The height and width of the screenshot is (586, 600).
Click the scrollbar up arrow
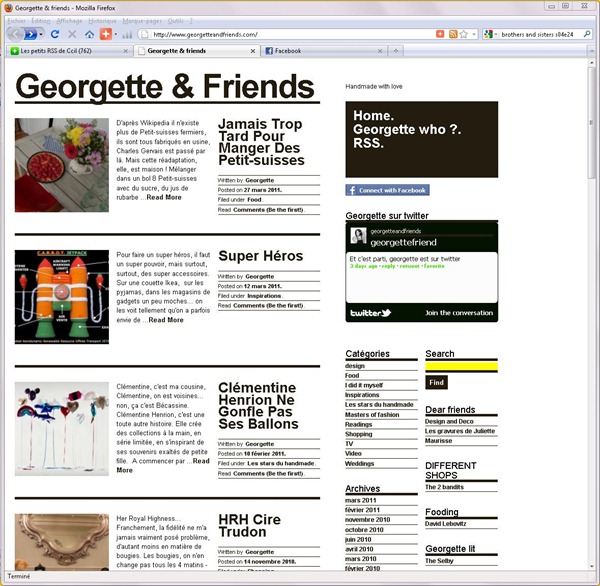(x=592, y=62)
